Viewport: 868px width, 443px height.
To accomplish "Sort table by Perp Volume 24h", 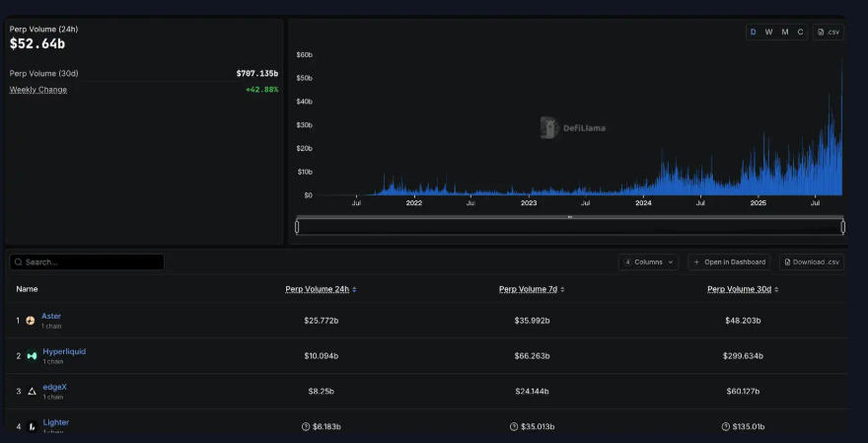I will pos(321,289).
